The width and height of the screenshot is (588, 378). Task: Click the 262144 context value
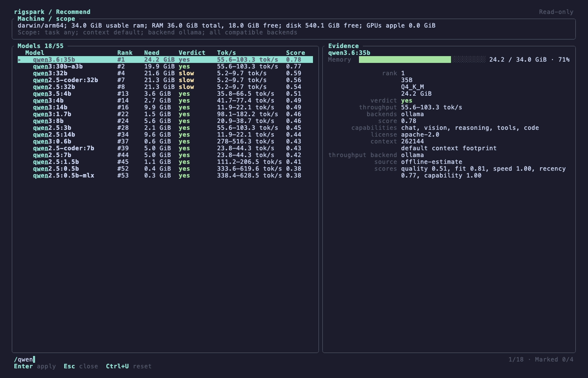coord(412,141)
